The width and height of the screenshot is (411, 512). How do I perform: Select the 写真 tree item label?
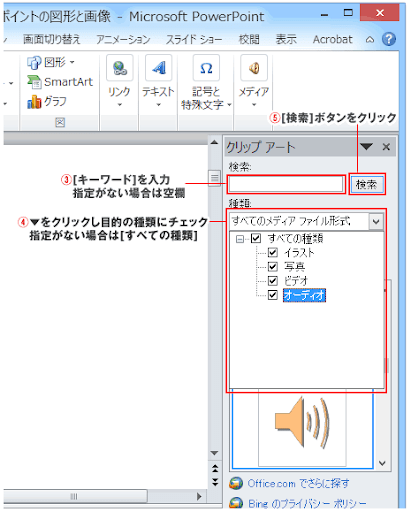294,266
